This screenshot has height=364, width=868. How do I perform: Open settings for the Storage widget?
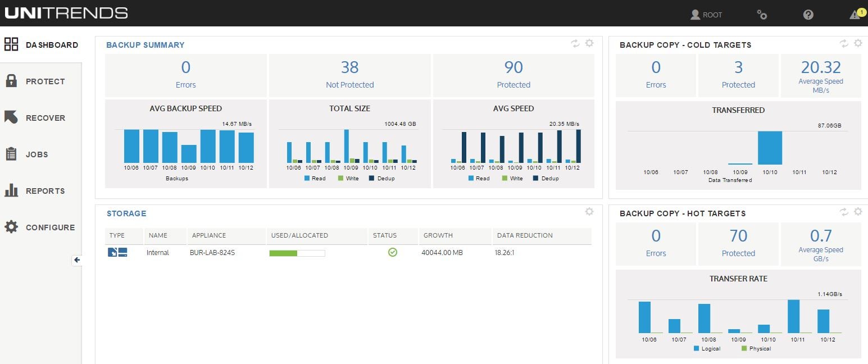(589, 212)
